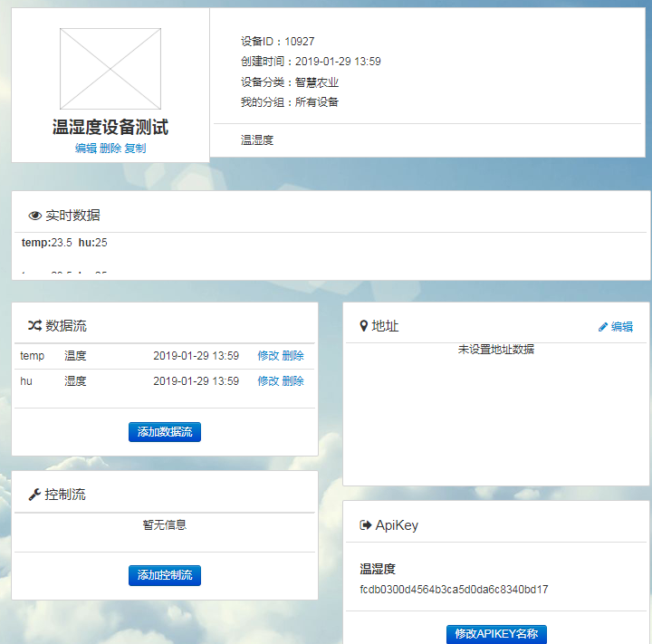Screen dimensions: 652x644
Task: Click the device placeholder image
Action: [110, 69]
